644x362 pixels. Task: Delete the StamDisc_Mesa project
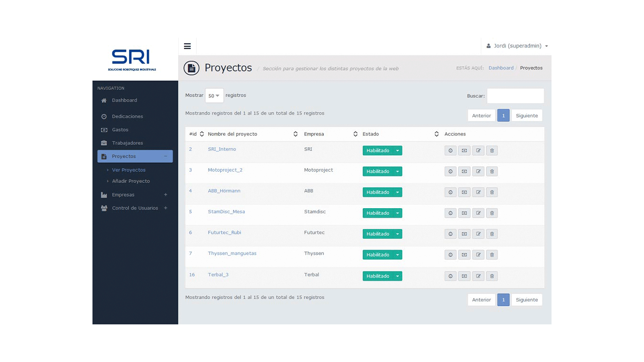(492, 213)
